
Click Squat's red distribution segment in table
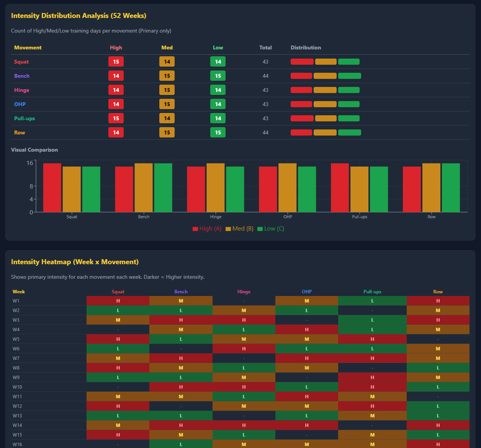[302, 62]
